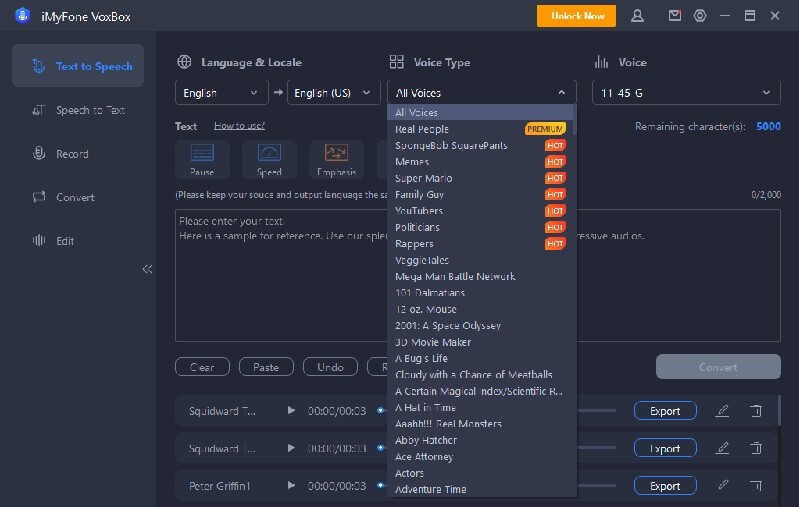The image size is (799, 507).
Task: Select Politicians voice type
Action: [x=480, y=227]
